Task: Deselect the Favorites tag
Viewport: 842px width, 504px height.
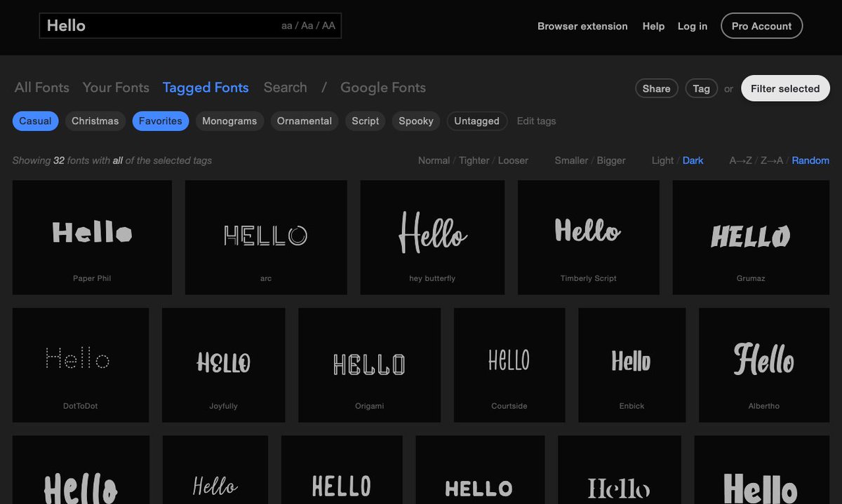Action: click(x=161, y=121)
